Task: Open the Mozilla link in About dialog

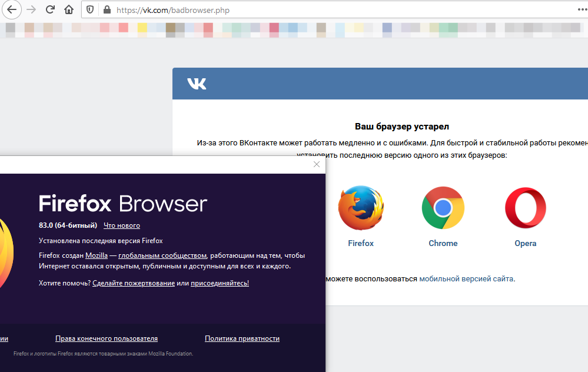Action: (97, 255)
